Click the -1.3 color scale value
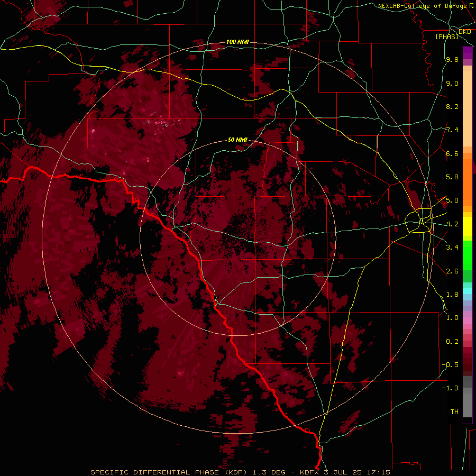The width and height of the screenshot is (476, 476). 450,388
